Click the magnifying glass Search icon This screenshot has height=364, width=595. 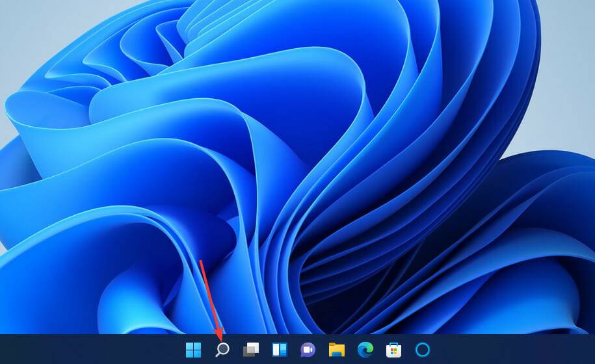(x=222, y=350)
